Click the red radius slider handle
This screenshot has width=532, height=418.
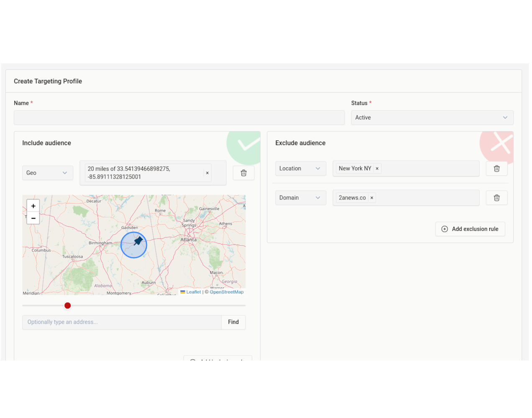tap(68, 306)
